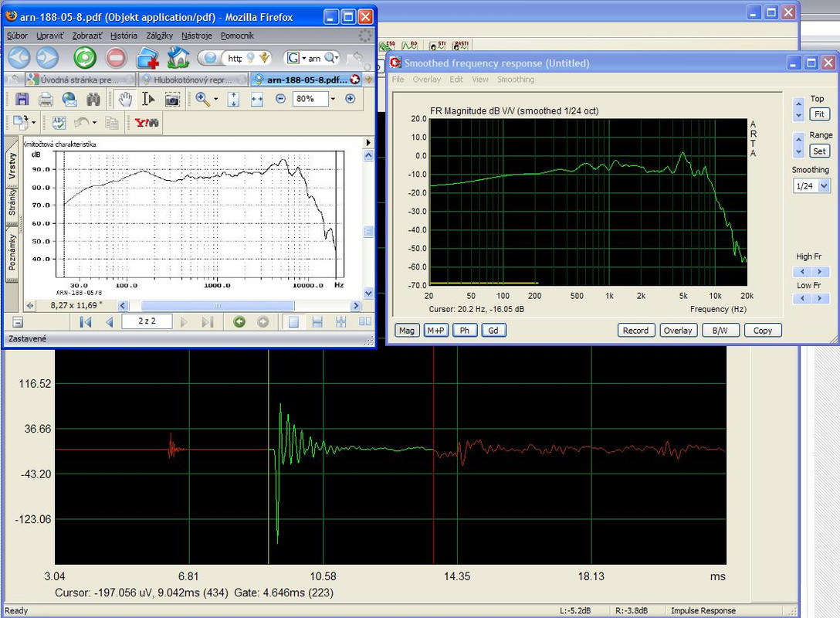This screenshot has width=840, height=618.
Task: Go to the Firefox home page
Action: (x=178, y=57)
